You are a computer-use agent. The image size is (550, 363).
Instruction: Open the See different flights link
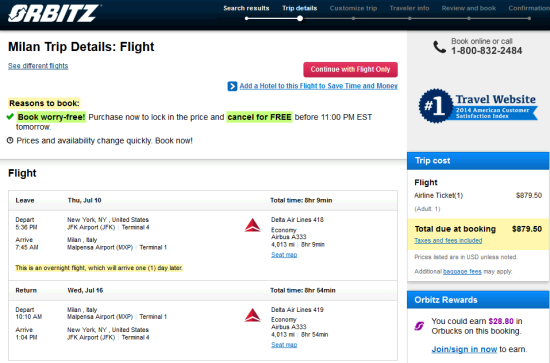coord(38,66)
